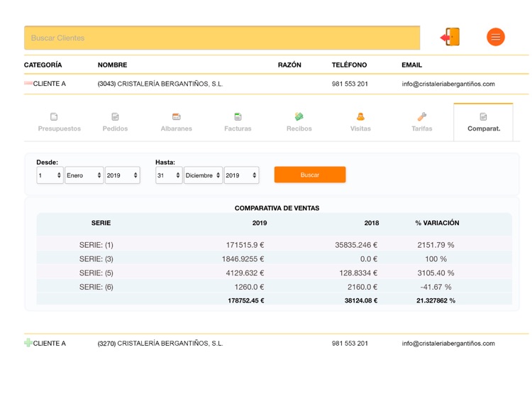Click the SERIE column header
532x399 pixels.
(101, 223)
